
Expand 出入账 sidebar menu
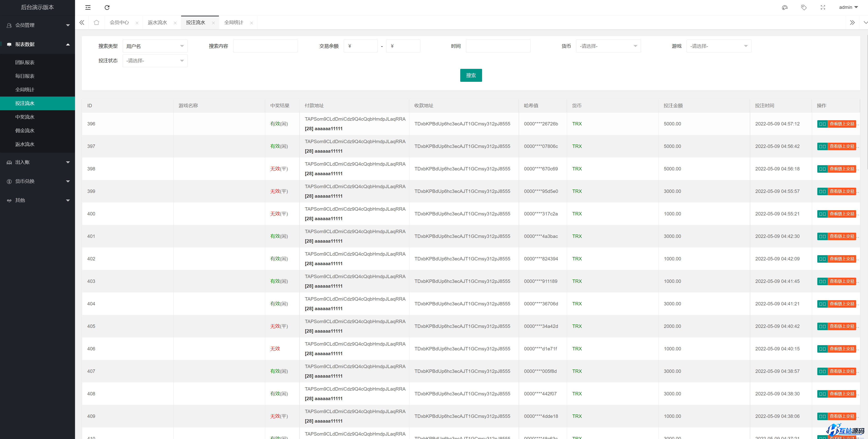[38, 162]
